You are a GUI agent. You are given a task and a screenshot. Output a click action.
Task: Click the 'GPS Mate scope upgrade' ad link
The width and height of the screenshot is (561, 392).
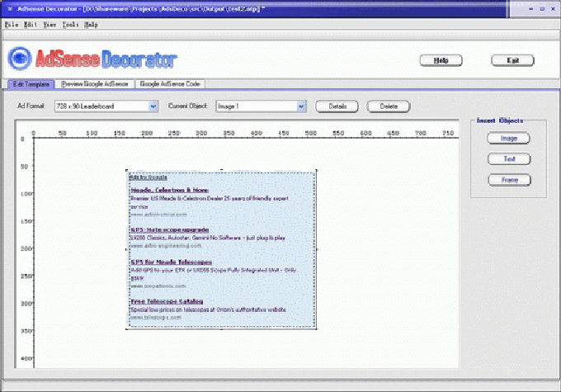point(170,229)
